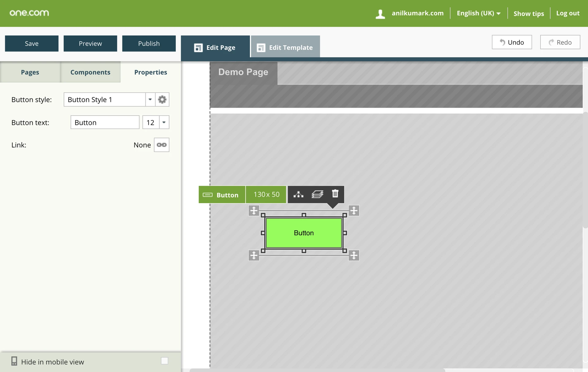
Task: Click the user account profile icon
Action: 380,14
